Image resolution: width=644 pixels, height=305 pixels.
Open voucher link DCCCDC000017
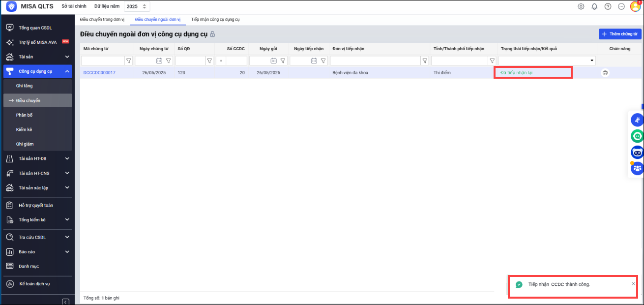click(x=99, y=73)
